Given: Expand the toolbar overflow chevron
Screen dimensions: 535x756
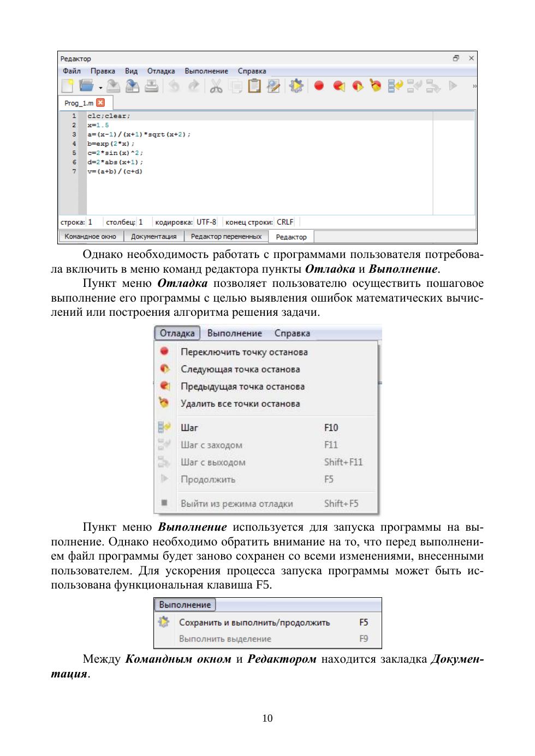Looking at the screenshot, I should [x=474, y=86].
